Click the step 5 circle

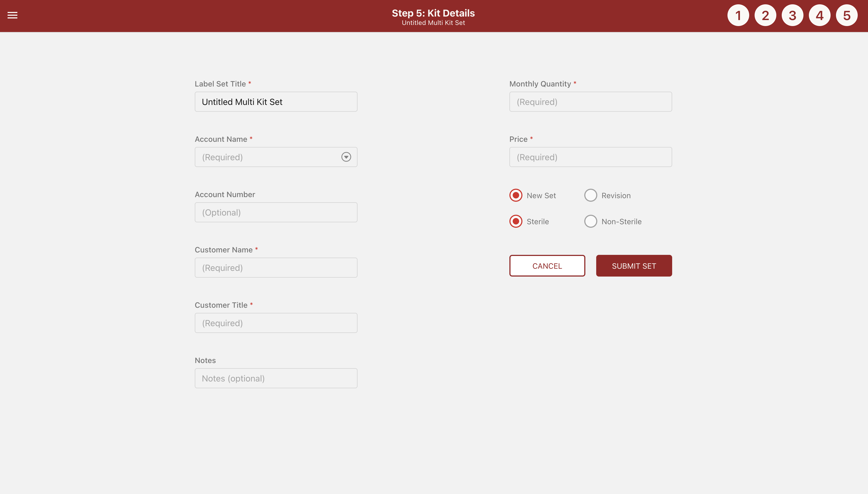coord(847,16)
